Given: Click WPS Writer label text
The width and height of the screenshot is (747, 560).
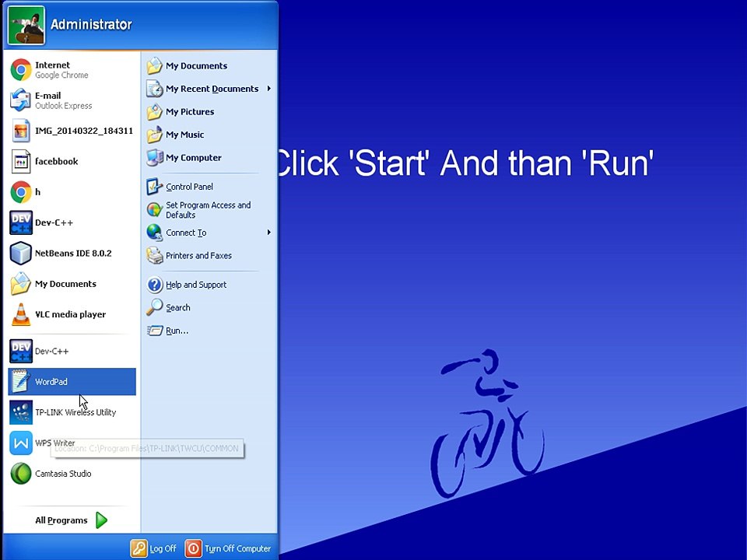Looking at the screenshot, I should pyautogui.click(x=54, y=443).
